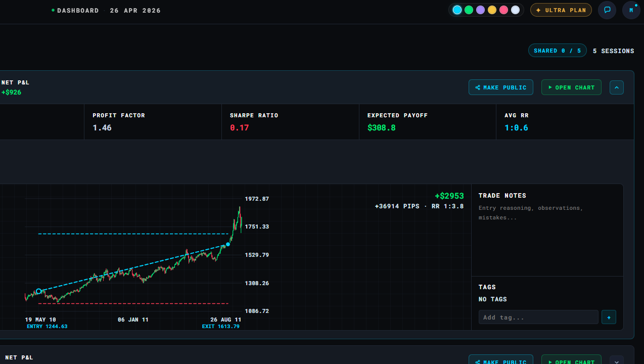This screenshot has width=644, height=364.
Task: Click the Shared 0 / 5 badge
Action: [558, 51]
